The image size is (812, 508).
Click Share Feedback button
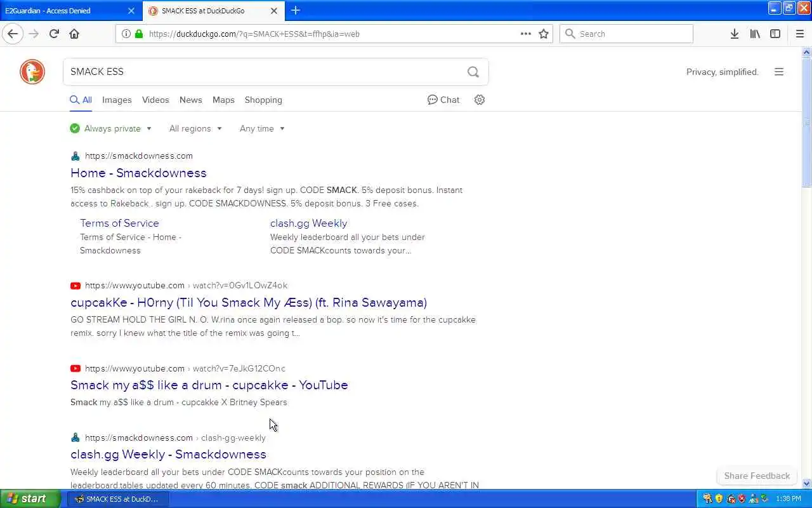coord(757,476)
